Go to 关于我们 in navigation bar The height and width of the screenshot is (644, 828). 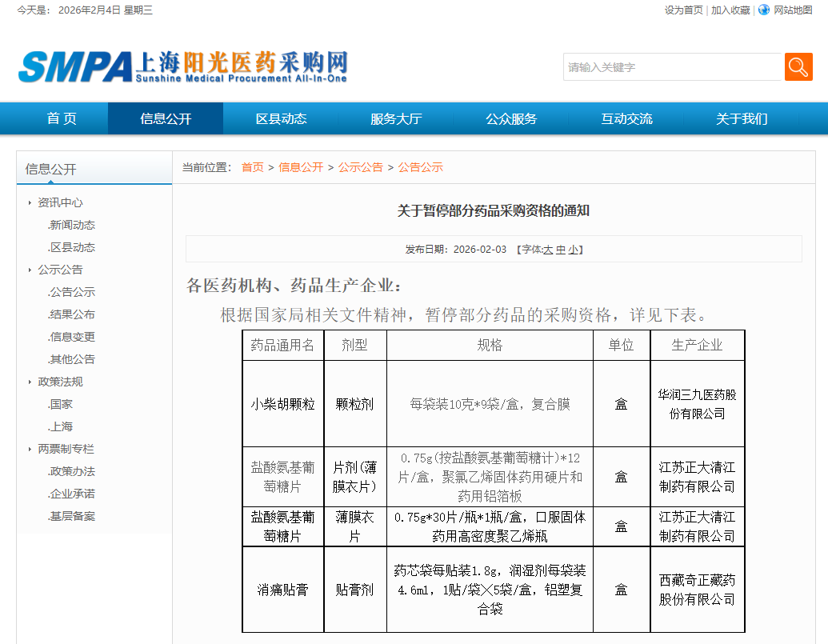[742, 118]
